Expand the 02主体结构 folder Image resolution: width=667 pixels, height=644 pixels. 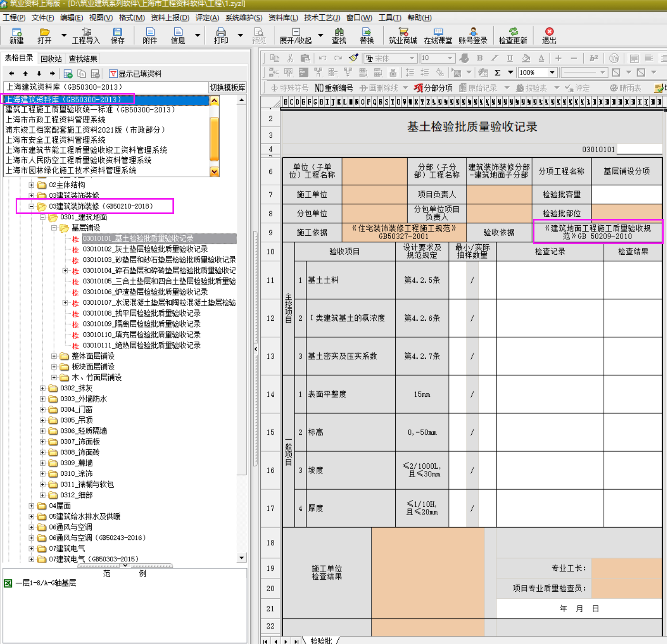[31, 185]
